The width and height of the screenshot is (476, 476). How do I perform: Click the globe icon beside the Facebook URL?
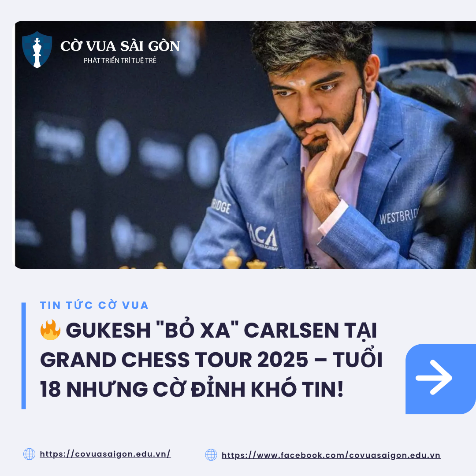pyautogui.click(x=211, y=455)
